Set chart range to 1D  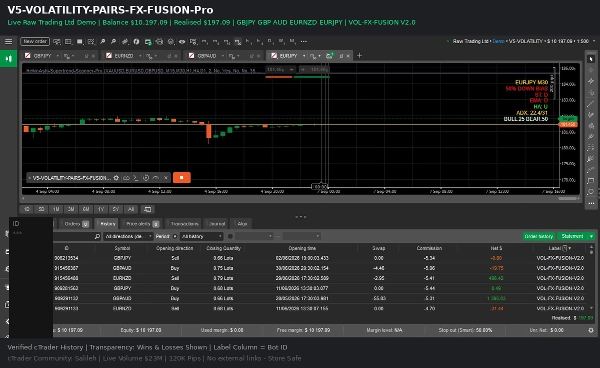tap(26, 209)
